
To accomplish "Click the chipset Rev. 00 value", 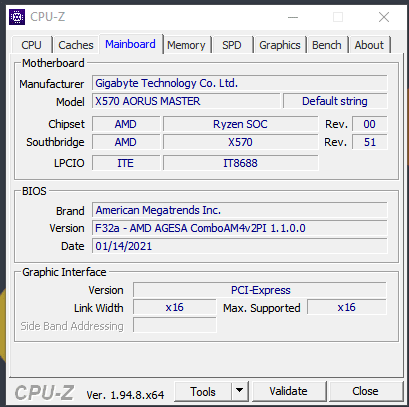I will (x=369, y=124).
